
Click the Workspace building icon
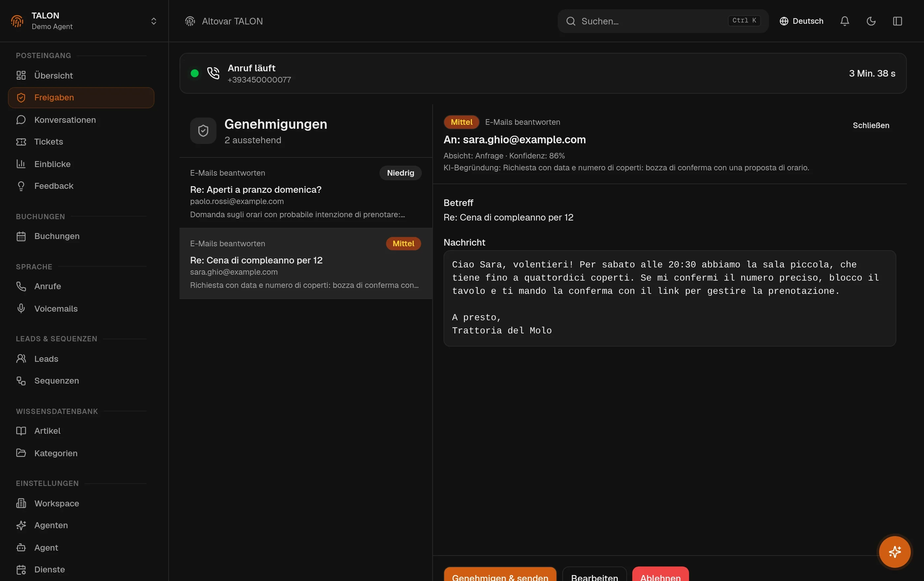tap(21, 503)
